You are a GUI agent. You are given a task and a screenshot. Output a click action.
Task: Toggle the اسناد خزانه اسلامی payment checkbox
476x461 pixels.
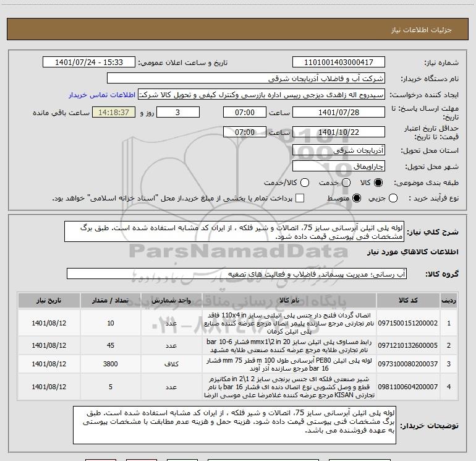pos(300,198)
